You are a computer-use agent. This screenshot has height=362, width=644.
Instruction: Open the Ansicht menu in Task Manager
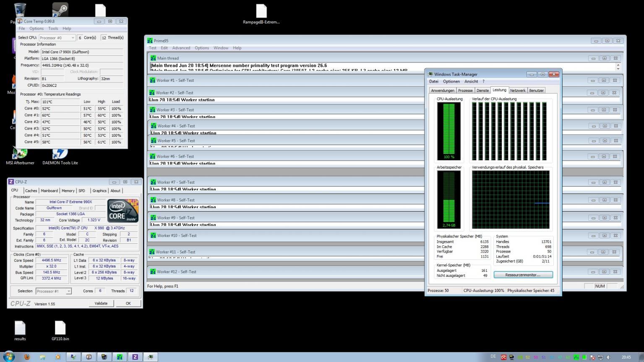471,81
